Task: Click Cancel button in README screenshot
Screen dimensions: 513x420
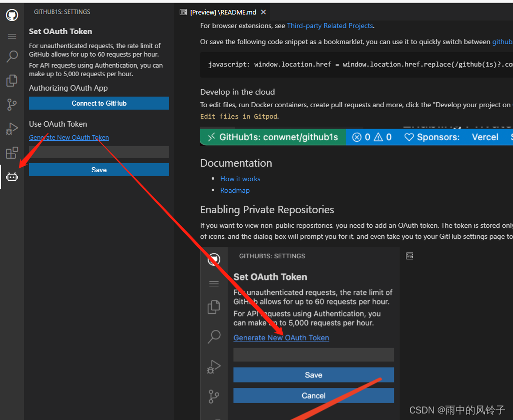Action: click(x=313, y=395)
